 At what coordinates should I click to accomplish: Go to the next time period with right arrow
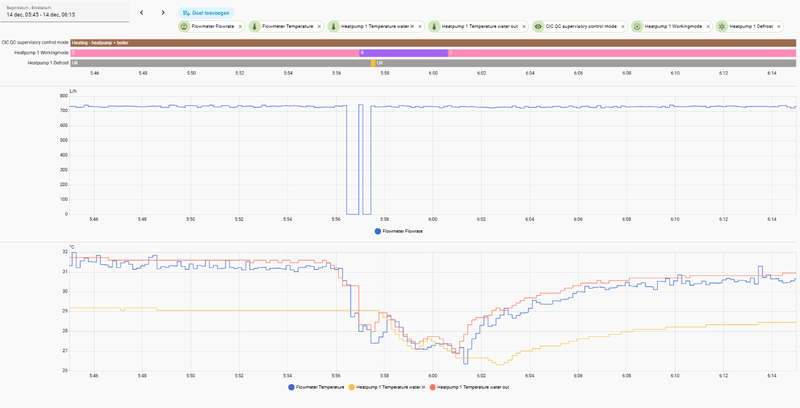(x=163, y=13)
